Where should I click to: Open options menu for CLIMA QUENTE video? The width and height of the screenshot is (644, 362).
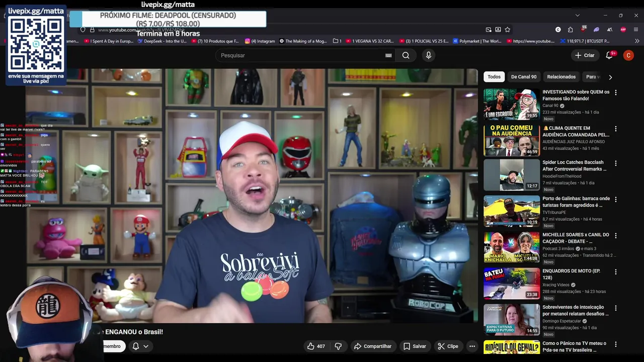click(x=616, y=129)
